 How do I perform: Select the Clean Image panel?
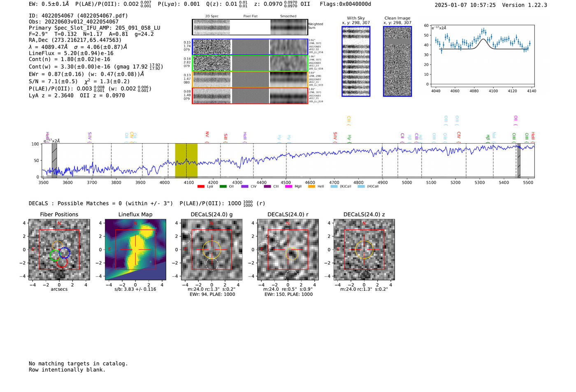397,61
